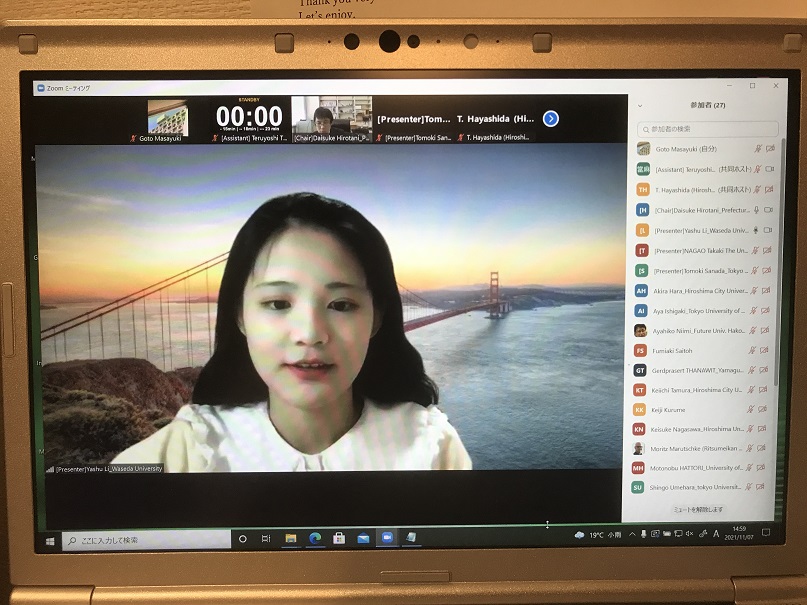
Task: Click the Windows taskbar search box
Action: point(146,540)
